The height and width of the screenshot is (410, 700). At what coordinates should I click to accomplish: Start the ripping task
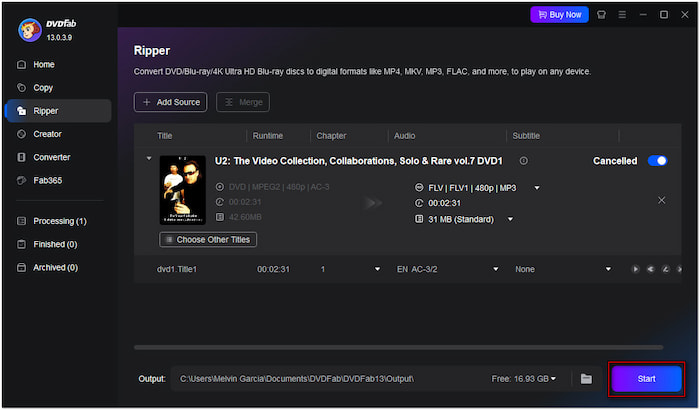(646, 379)
